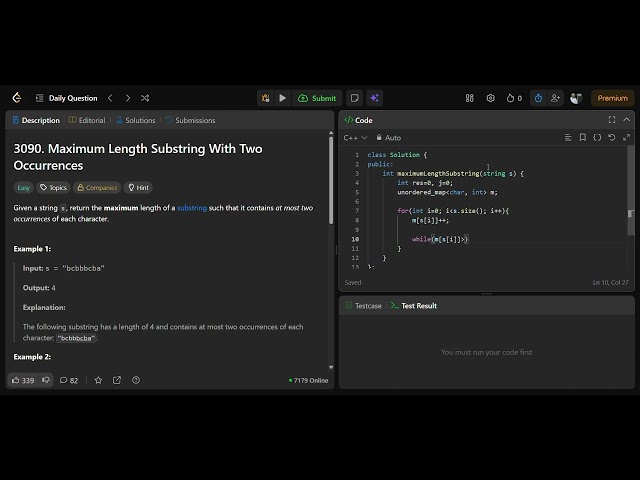640x480 pixels.
Task: Dislike the problem with thumbs down
Action: [x=46, y=380]
